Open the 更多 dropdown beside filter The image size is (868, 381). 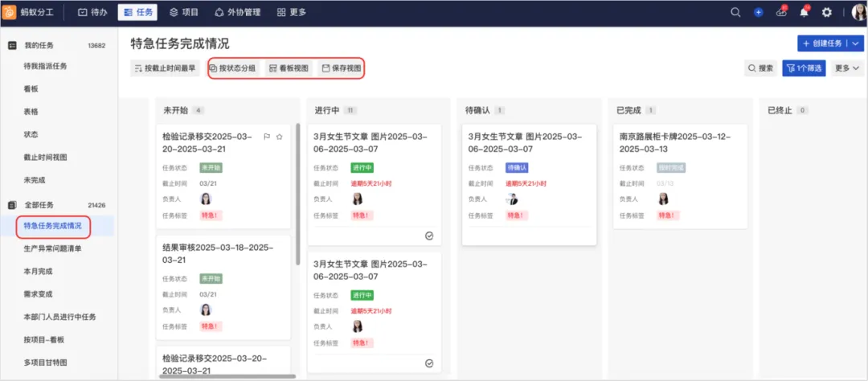click(x=847, y=68)
